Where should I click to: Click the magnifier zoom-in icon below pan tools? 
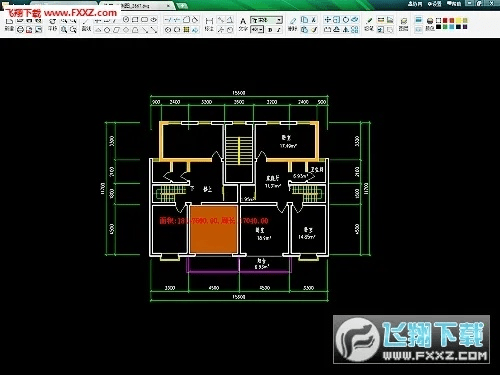click(64, 30)
